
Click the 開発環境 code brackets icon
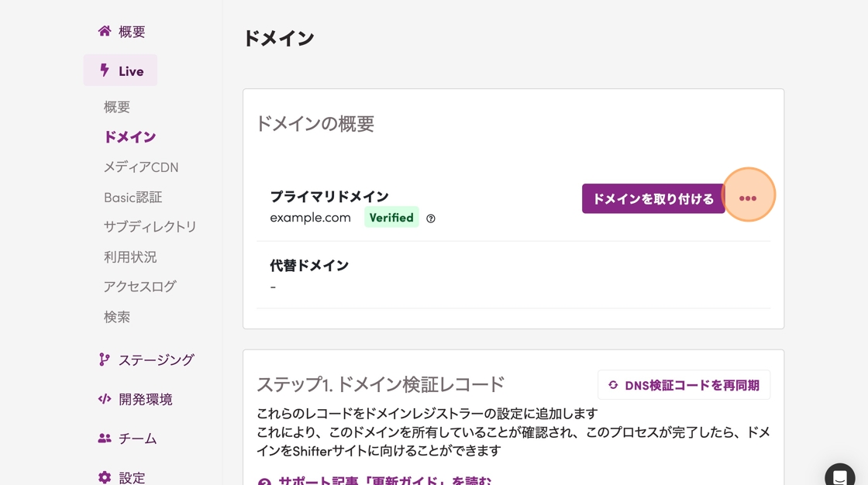tap(105, 399)
